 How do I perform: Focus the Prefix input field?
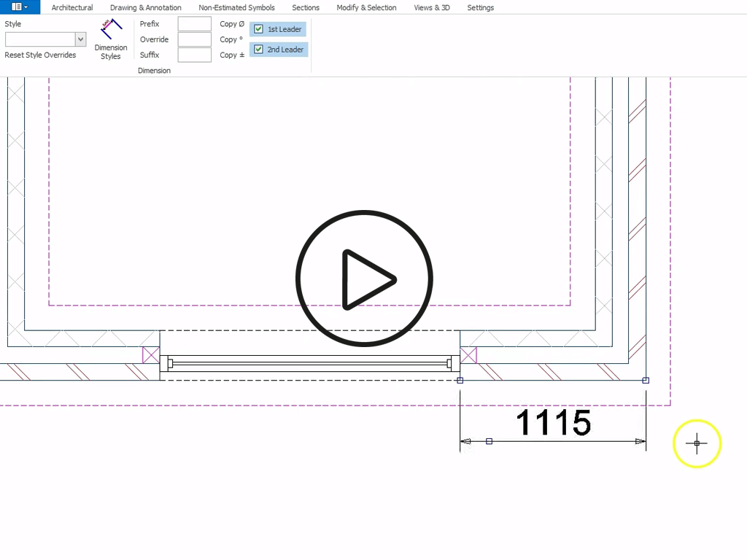click(x=194, y=24)
